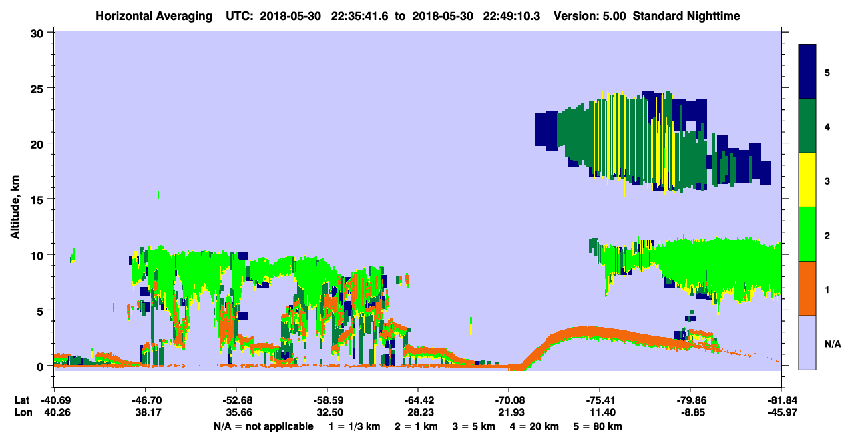Click the altitude tick label 15
Image resolution: width=868 pixels, height=445 pixels.
[x=38, y=199]
